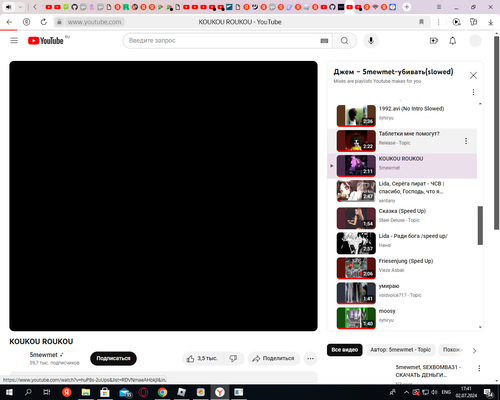Click the black video player area

(x=163, y=196)
